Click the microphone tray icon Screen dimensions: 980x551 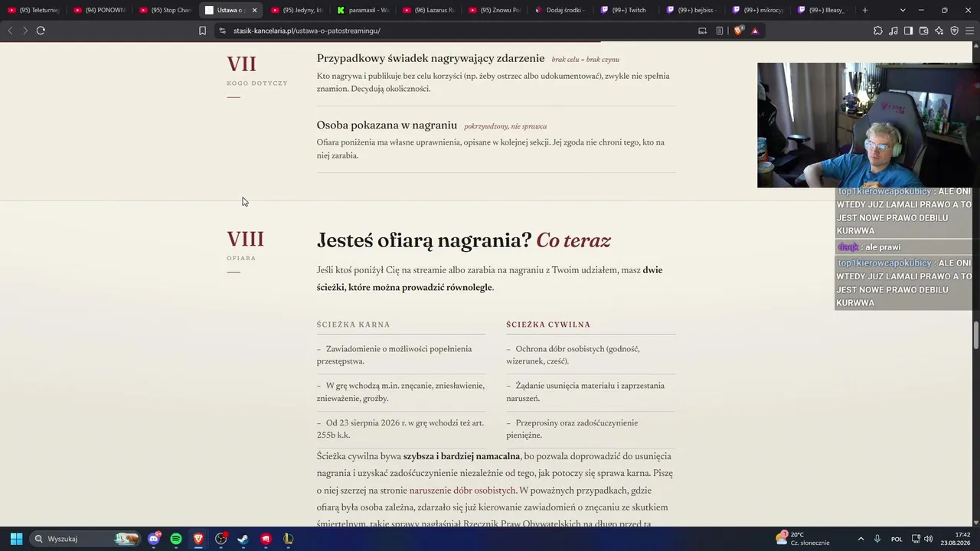tap(877, 539)
